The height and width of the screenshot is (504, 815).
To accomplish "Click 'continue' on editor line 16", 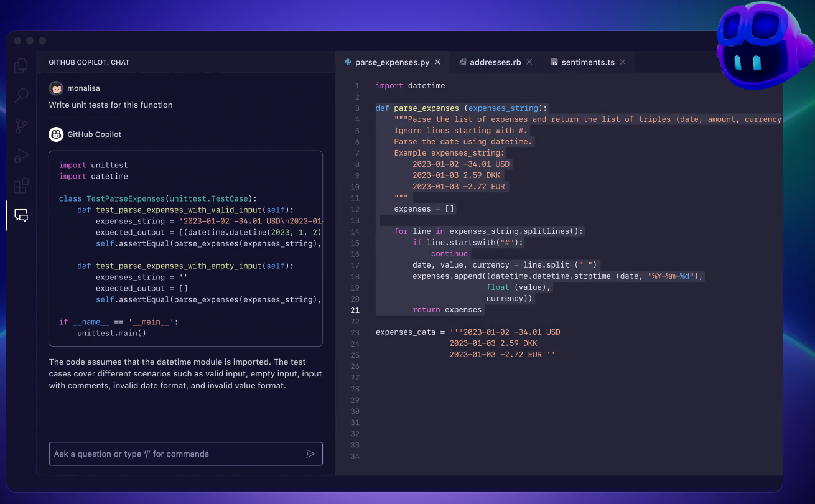I will click(449, 253).
